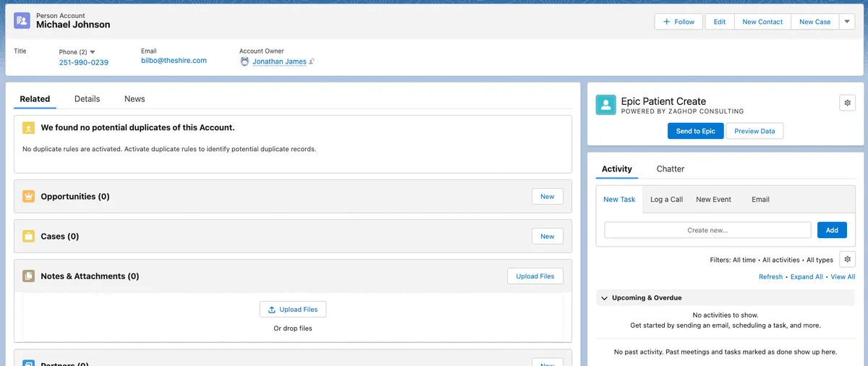Click the Account Owner avatar icon
Image resolution: width=868 pixels, height=366 pixels.
(245, 61)
